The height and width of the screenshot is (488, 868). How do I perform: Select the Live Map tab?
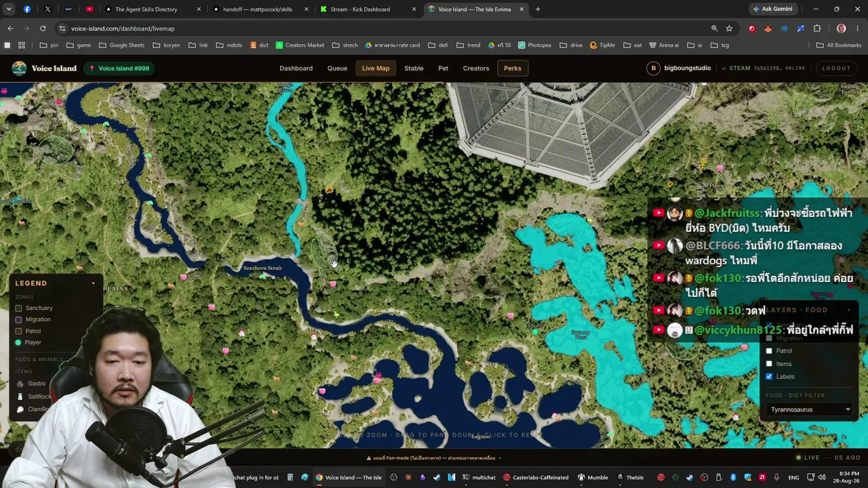click(376, 68)
